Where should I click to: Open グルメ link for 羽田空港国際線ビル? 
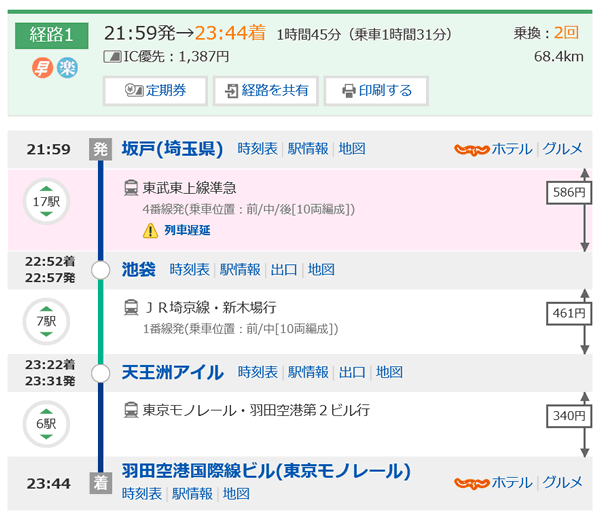tap(562, 482)
